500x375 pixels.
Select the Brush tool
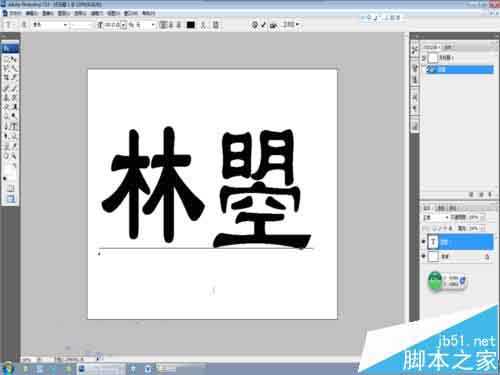click(x=14, y=88)
